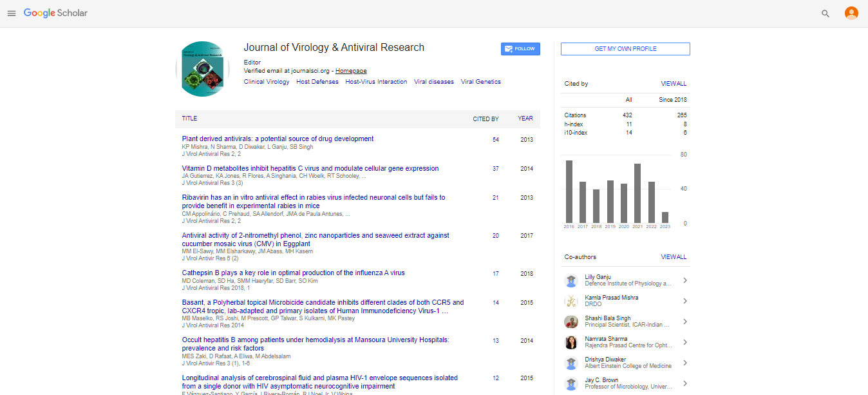This screenshot has height=395, width=868.
Task: Select the Clinical Virology interest tag
Action: pos(267,82)
